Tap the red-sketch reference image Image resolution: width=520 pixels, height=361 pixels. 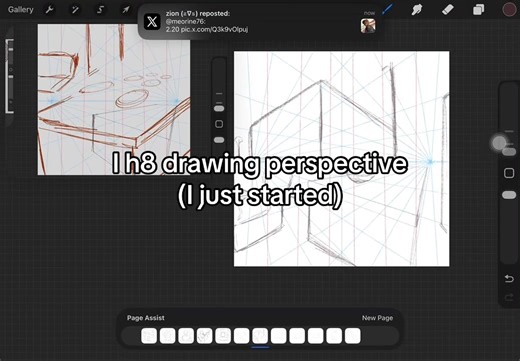(114, 99)
